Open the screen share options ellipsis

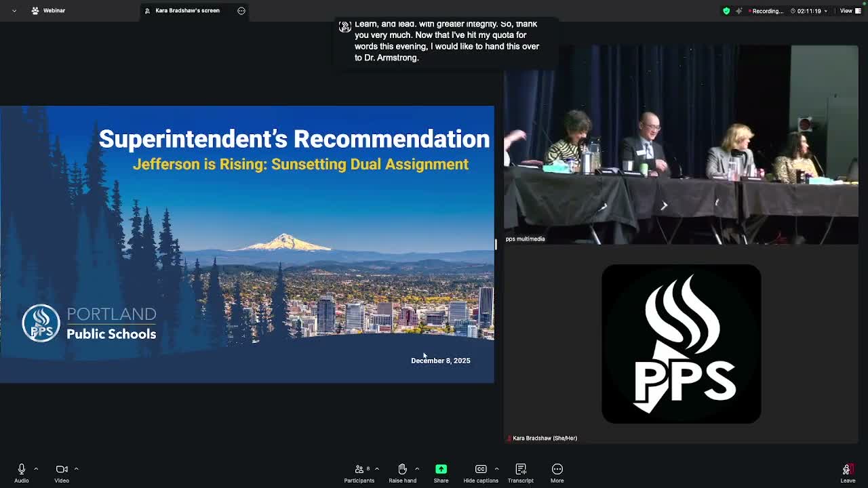click(x=241, y=11)
